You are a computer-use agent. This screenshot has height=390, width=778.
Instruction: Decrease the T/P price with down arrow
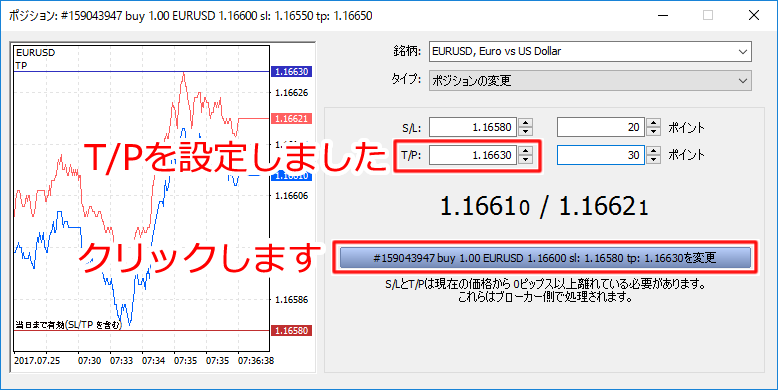(x=525, y=160)
